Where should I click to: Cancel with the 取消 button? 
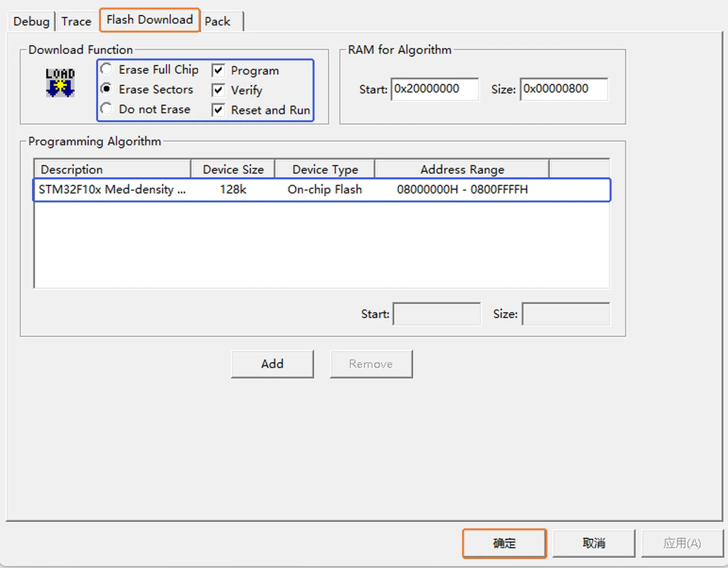click(594, 543)
